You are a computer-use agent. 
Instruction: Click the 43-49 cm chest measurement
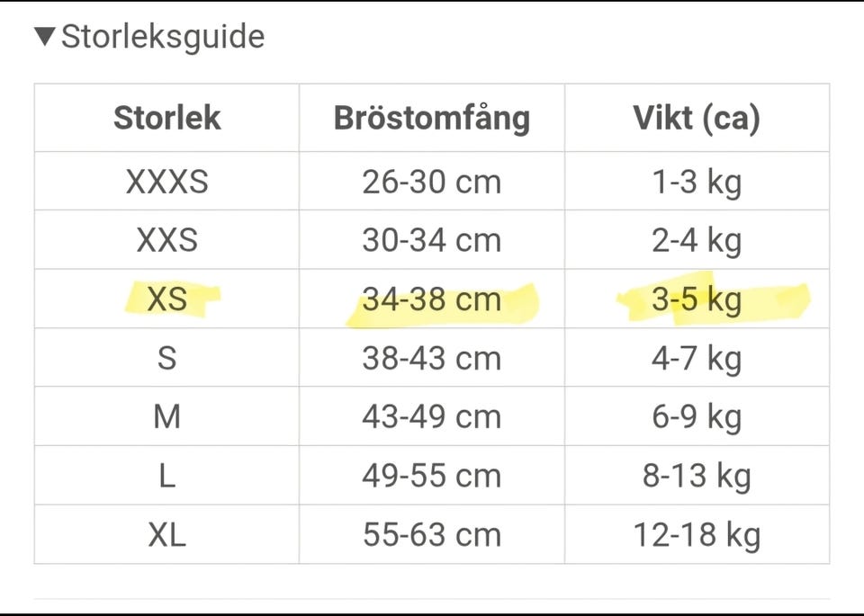431,416
